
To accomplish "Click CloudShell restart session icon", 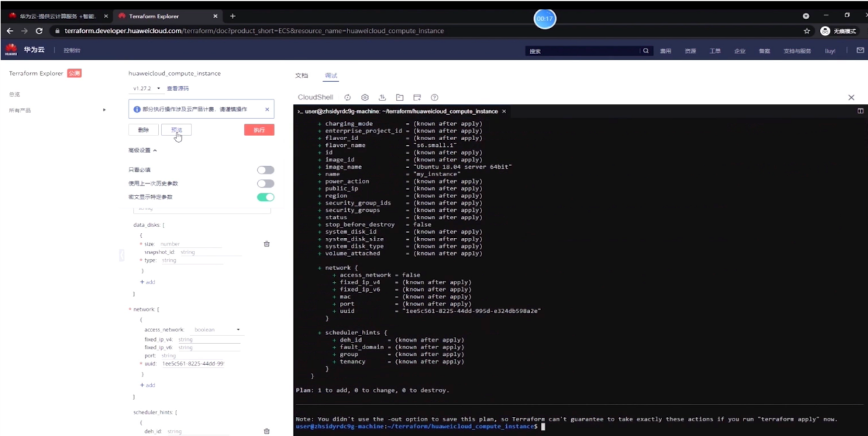I will click(x=347, y=98).
